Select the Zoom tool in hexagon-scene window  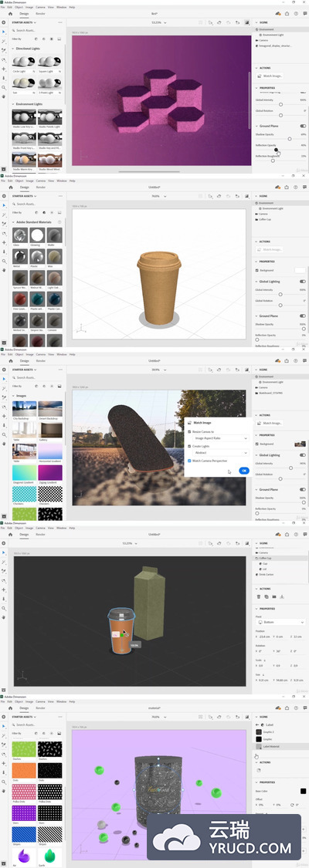point(4,87)
